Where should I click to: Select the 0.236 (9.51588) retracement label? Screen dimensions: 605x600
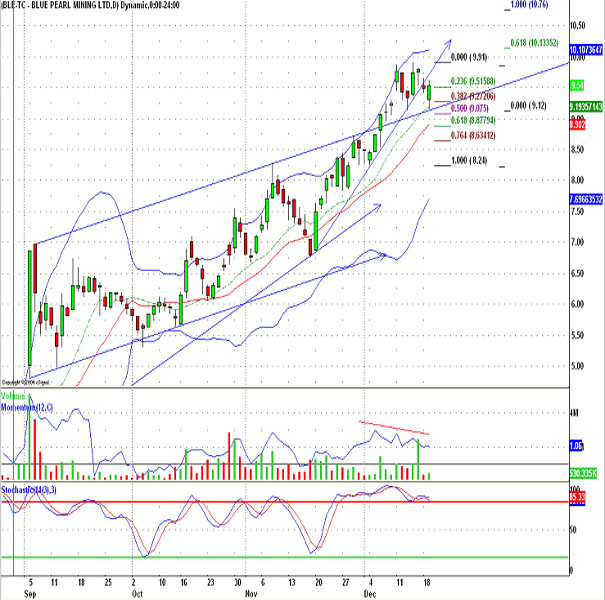point(473,81)
